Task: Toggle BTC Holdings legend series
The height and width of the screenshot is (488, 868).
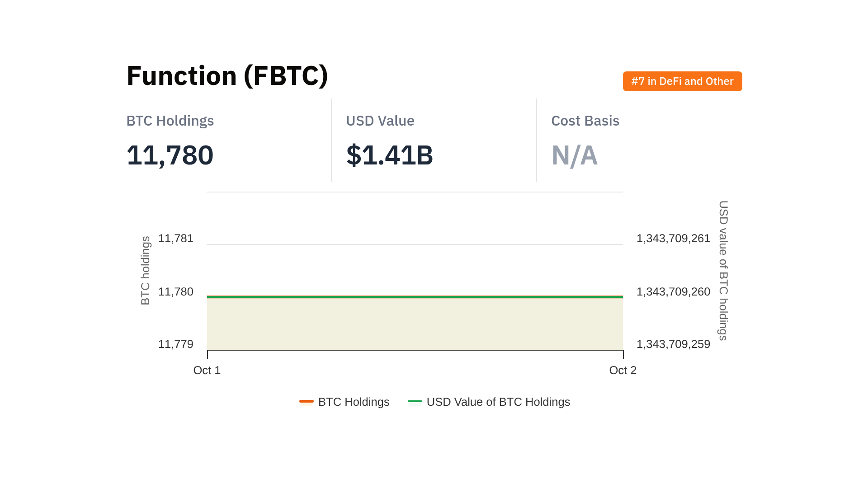Action: [x=353, y=402]
